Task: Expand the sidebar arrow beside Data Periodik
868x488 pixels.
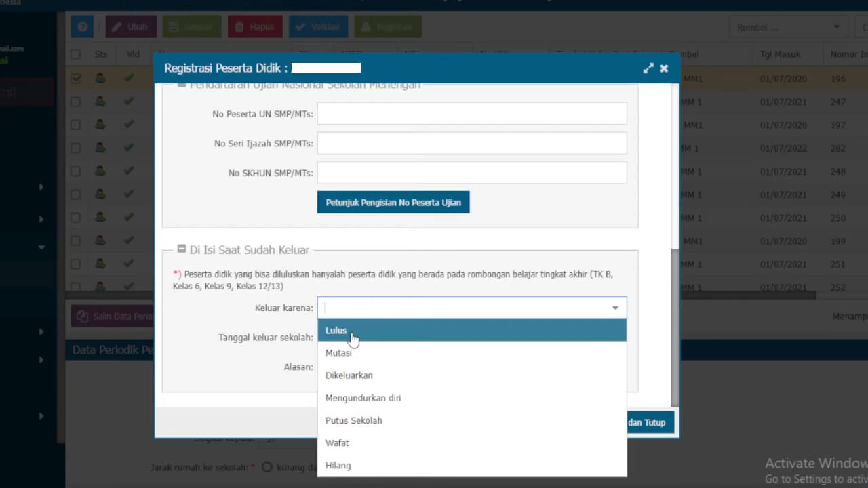Action: pyautogui.click(x=41, y=360)
